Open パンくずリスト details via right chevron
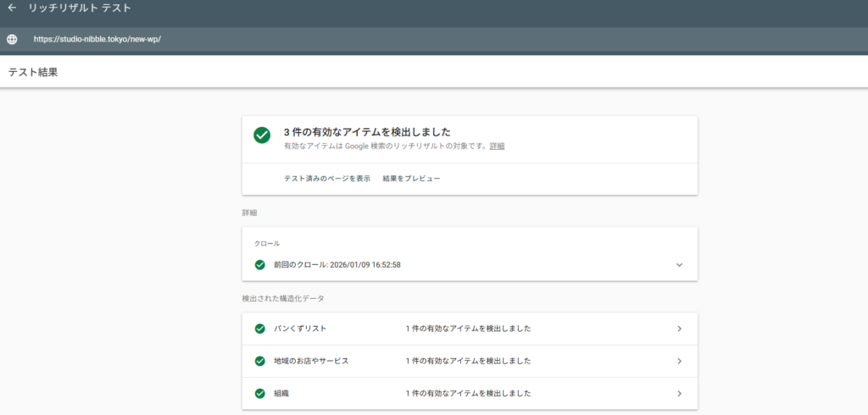Viewport: 868px width, 415px height. point(679,329)
